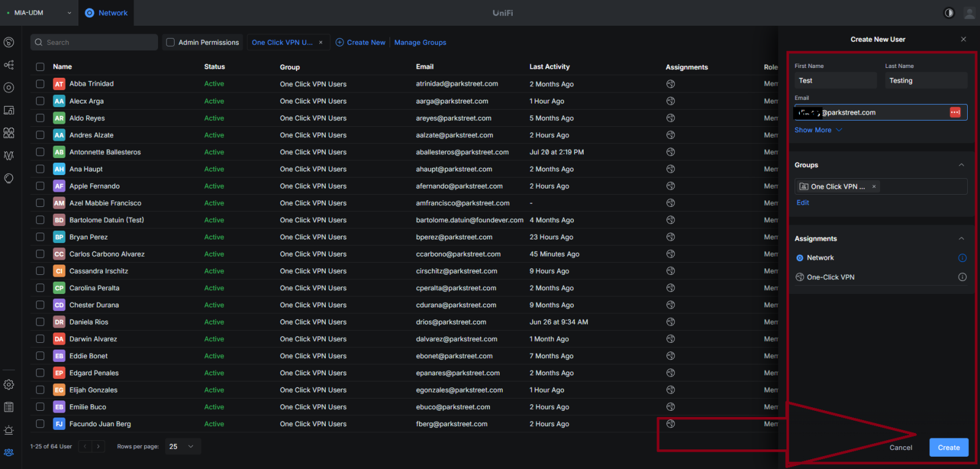Viewport: 980px width, 469px height.
Task: Click the user Search box
Action: 94,42
